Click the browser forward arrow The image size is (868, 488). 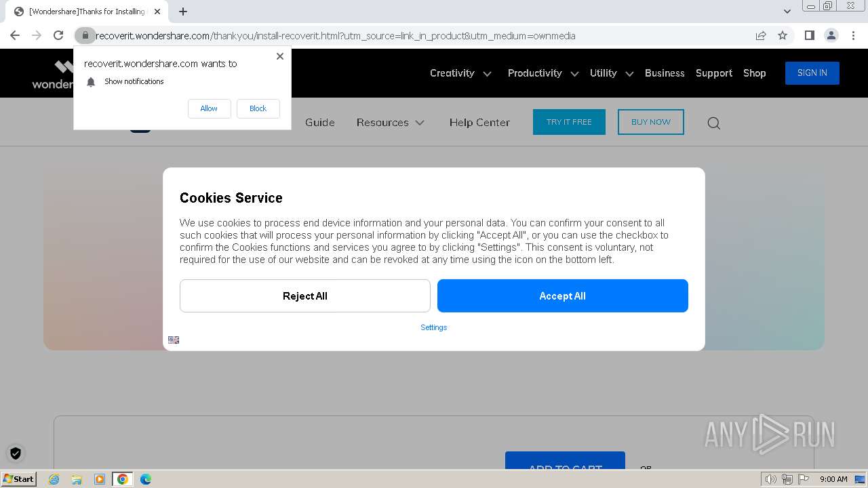(x=37, y=35)
